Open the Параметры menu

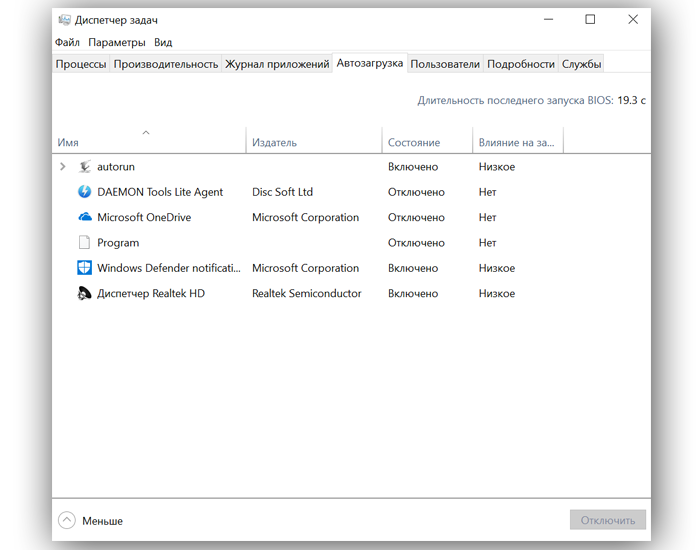tap(116, 42)
